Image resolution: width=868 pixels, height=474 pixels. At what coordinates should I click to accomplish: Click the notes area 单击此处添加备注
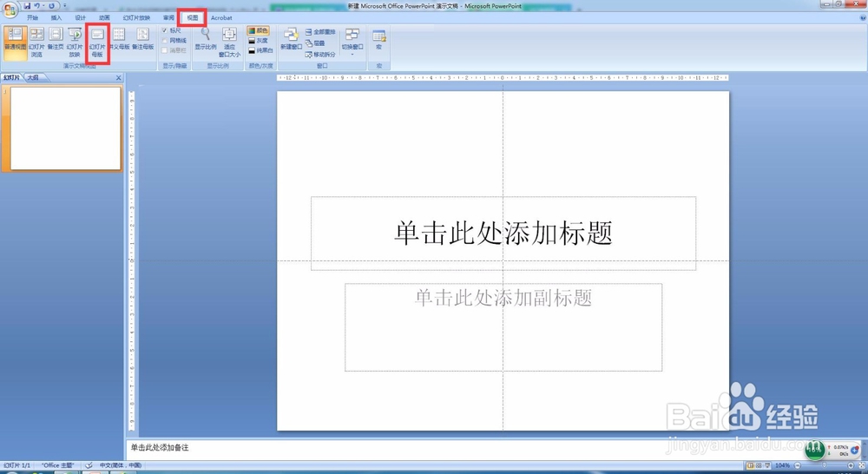(160, 447)
